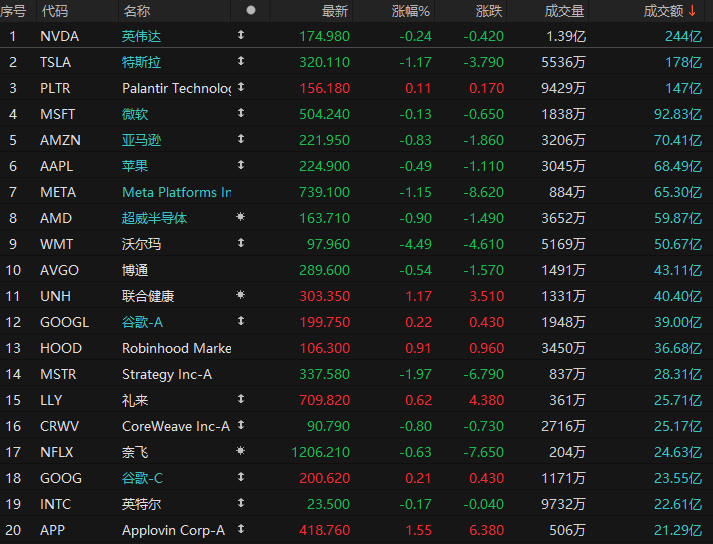The height and width of the screenshot is (544, 713).
Task: Click the up-down marker icon in WMT row
Action: [241, 242]
